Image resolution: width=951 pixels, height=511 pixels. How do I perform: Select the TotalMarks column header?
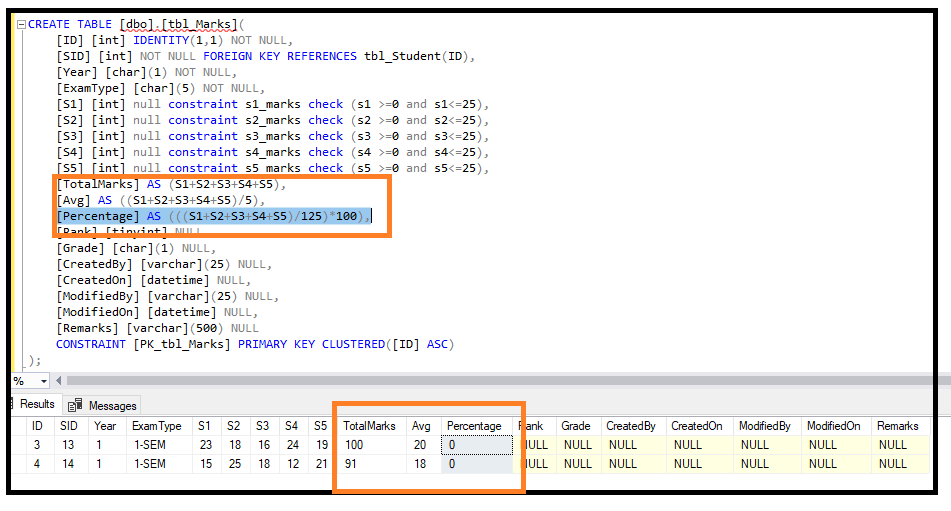click(369, 426)
